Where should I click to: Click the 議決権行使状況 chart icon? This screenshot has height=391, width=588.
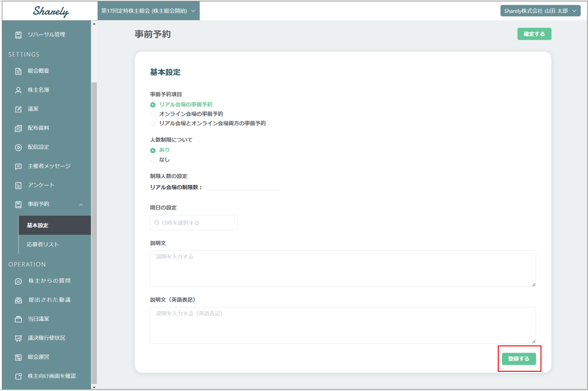coord(18,338)
